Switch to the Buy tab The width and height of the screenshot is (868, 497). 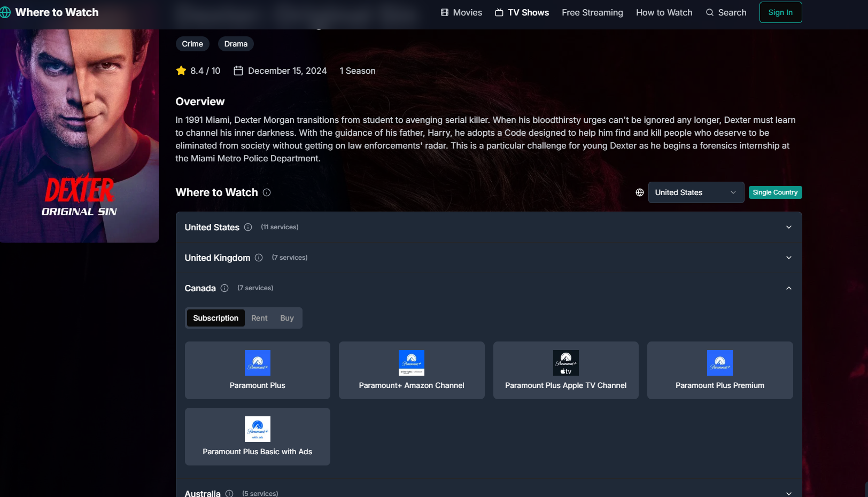coord(287,318)
